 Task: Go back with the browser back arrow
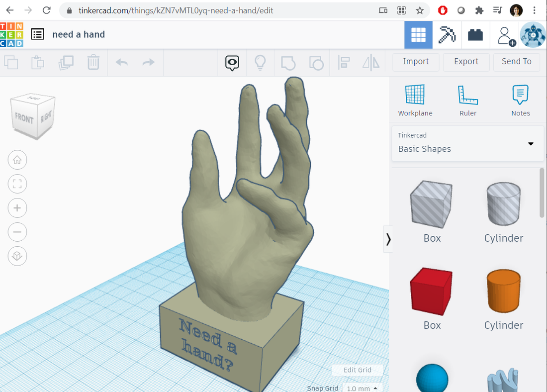pyautogui.click(x=10, y=10)
